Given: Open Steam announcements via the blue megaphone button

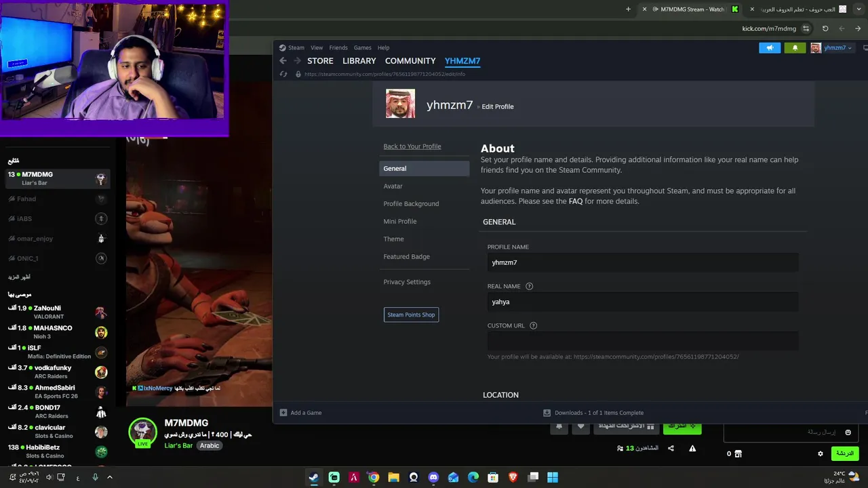Looking at the screenshot, I should tap(770, 48).
